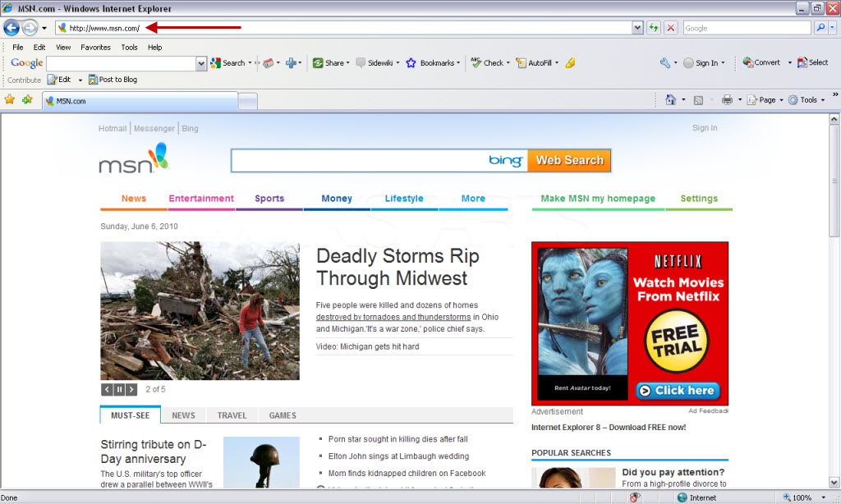This screenshot has width=841, height=504.
Task: Open Deadly Storms Rip Through Midwest headline
Action: point(398,267)
